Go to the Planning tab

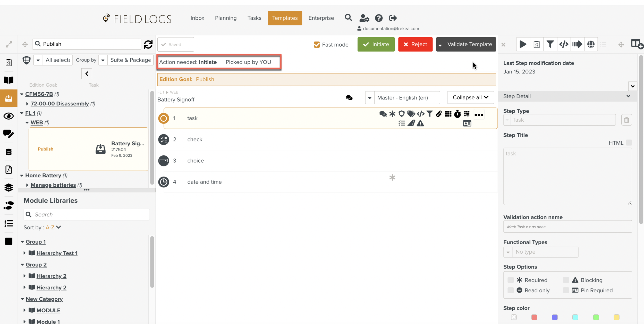coord(226,18)
